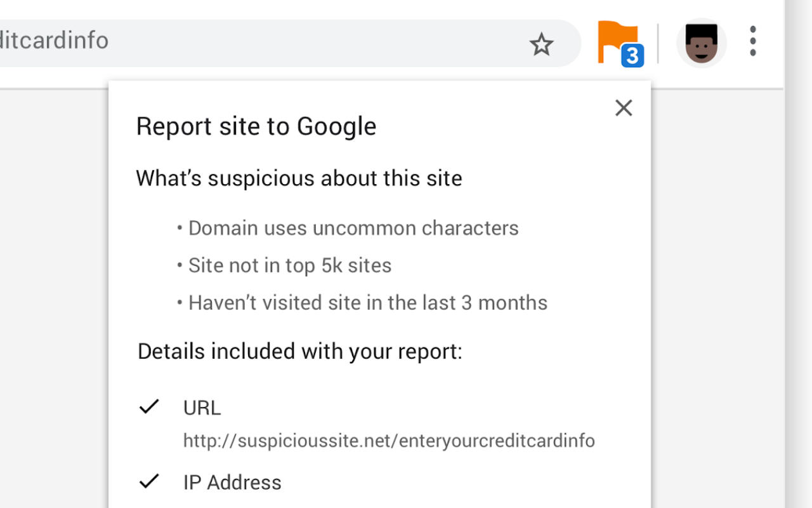This screenshot has height=508, width=812.
Task: Toggle the URL checkmark in report details
Action: click(x=149, y=406)
